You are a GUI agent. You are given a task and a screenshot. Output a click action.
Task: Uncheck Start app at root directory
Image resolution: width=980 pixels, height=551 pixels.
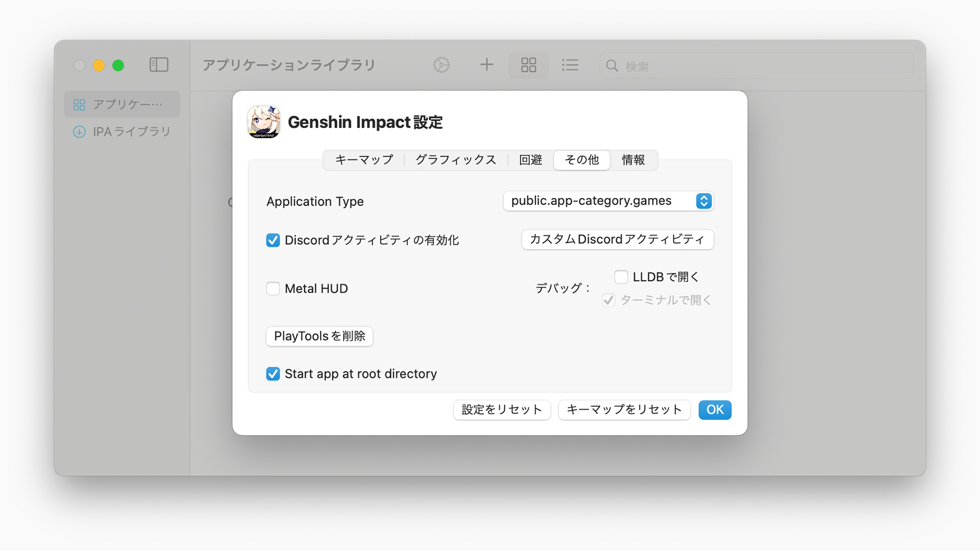tap(273, 373)
